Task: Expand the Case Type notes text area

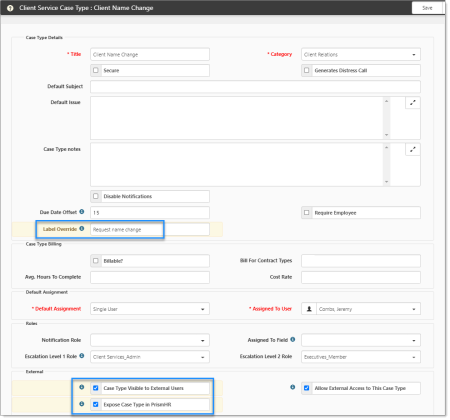Action: (x=413, y=149)
